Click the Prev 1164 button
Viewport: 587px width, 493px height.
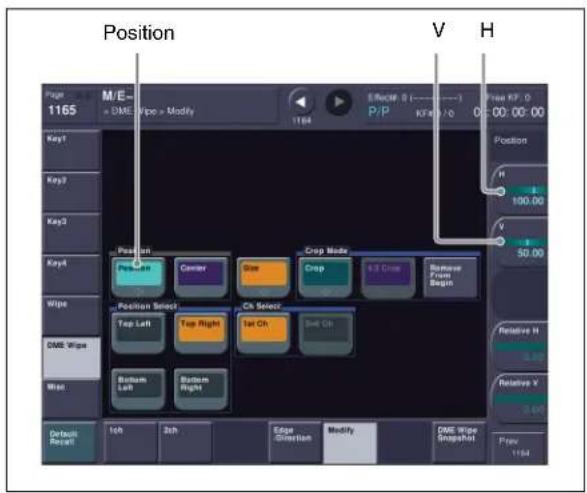[x=519, y=448]
